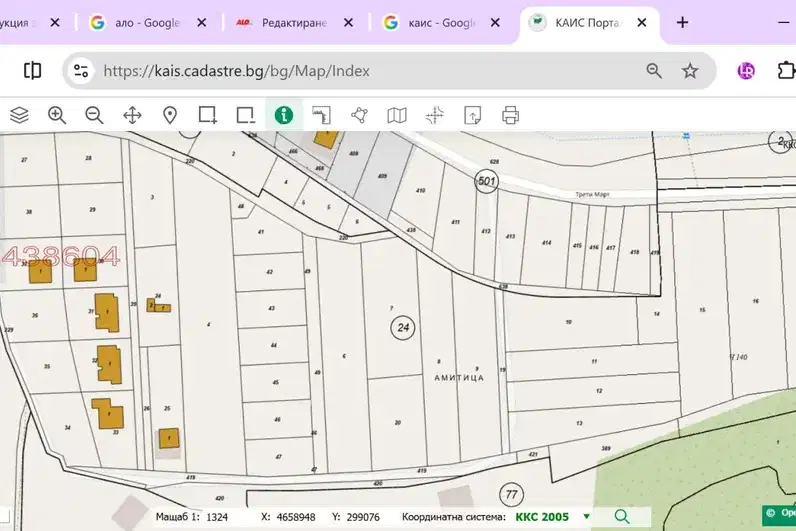Open the map layers panel
Viewport: 796px width, 531px height.
click(19, 115)
